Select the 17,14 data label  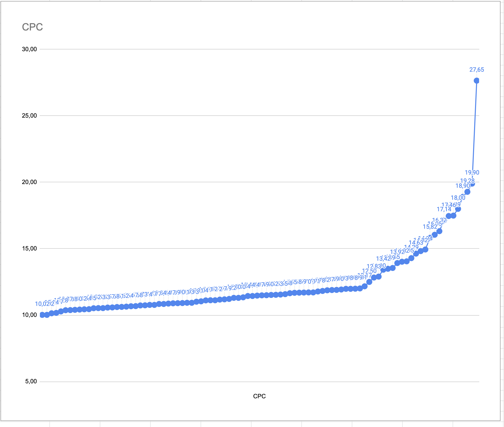tap(444, 209)
